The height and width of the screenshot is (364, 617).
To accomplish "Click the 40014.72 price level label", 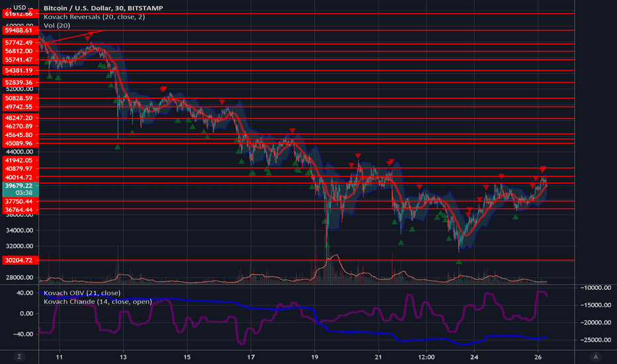I will (x=21, y=177).
